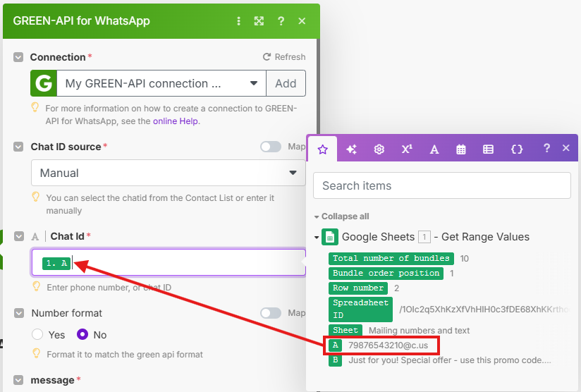The height and width of the screenshot is (392, 581).
Task: Open the AI sparkles tab in picker
Action: [x=351, y=149]
